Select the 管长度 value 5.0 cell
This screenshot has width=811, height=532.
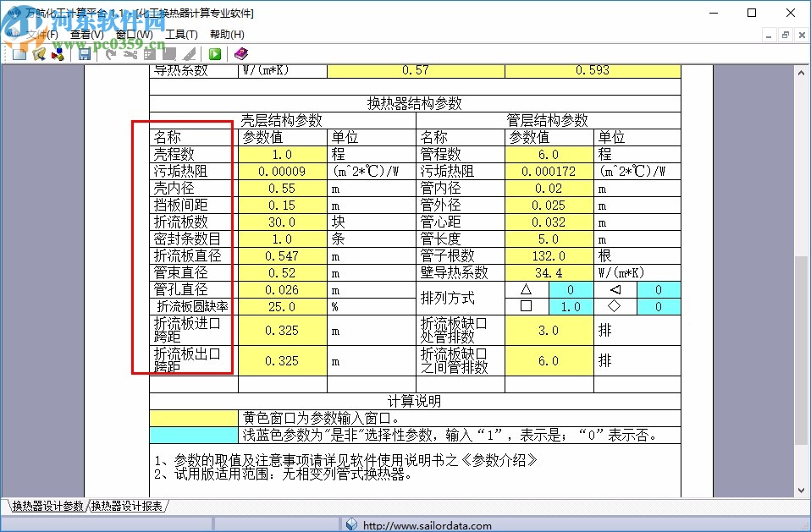[x=549, y=239]
